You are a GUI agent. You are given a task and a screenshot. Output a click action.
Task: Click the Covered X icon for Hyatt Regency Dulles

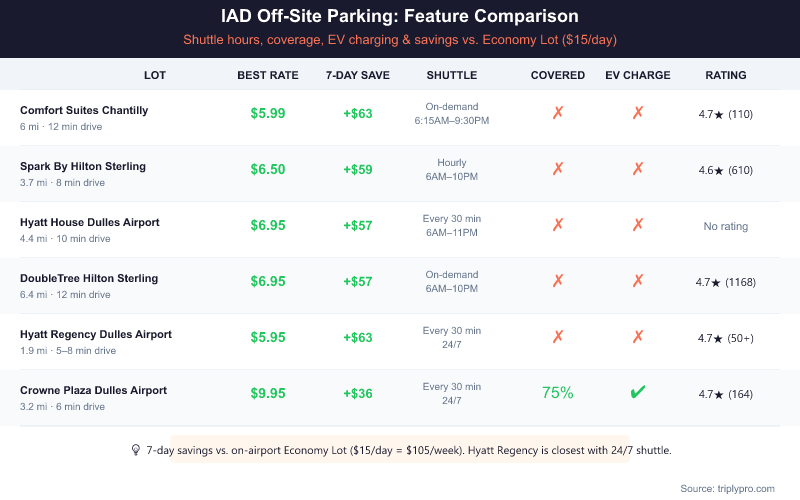pos(558,337)
